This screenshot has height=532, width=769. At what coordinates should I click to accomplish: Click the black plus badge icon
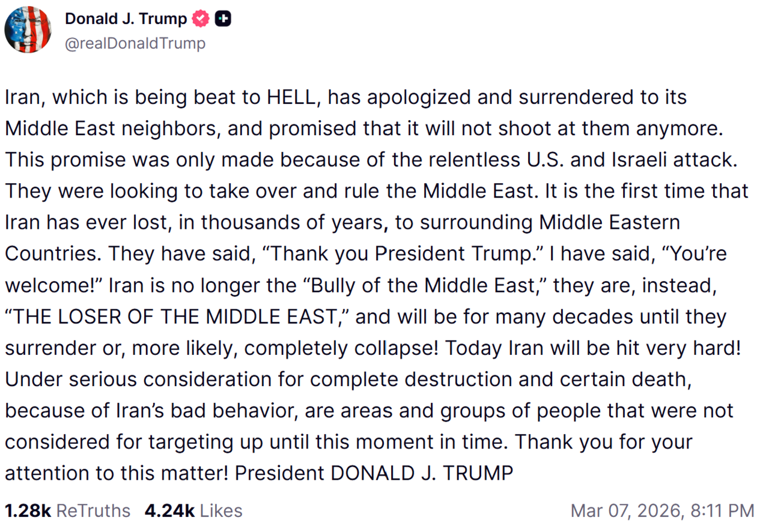(223, 19)
